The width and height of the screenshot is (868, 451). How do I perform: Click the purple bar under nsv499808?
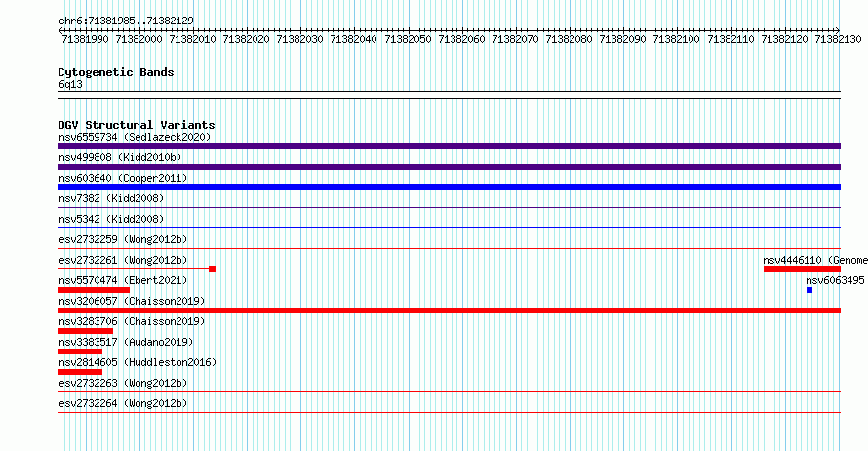[x=449, y=167]
